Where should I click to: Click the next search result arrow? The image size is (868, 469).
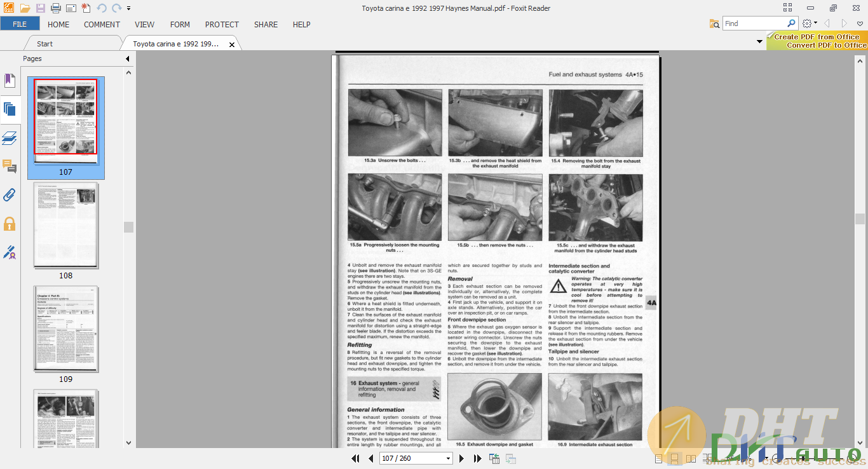[844, 24]
